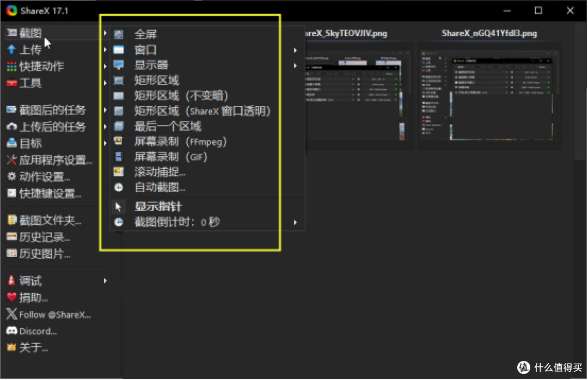
Task: Click the 应用程序设置 wrench icon
Action: tap(11, 160)
